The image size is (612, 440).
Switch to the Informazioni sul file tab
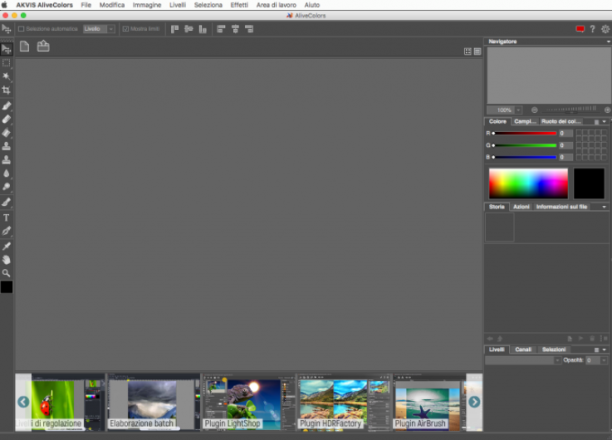tap(562, 207)
